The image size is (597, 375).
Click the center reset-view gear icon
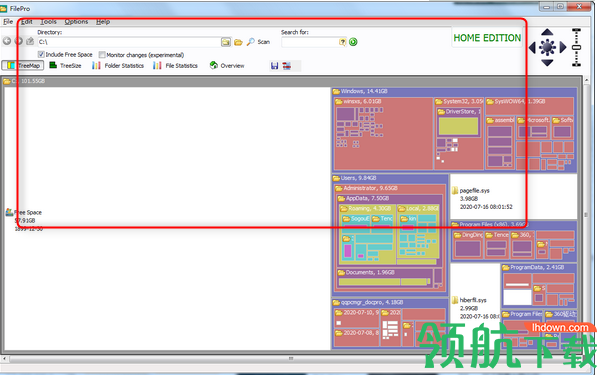pyautogui.click(x=548, y=47)
